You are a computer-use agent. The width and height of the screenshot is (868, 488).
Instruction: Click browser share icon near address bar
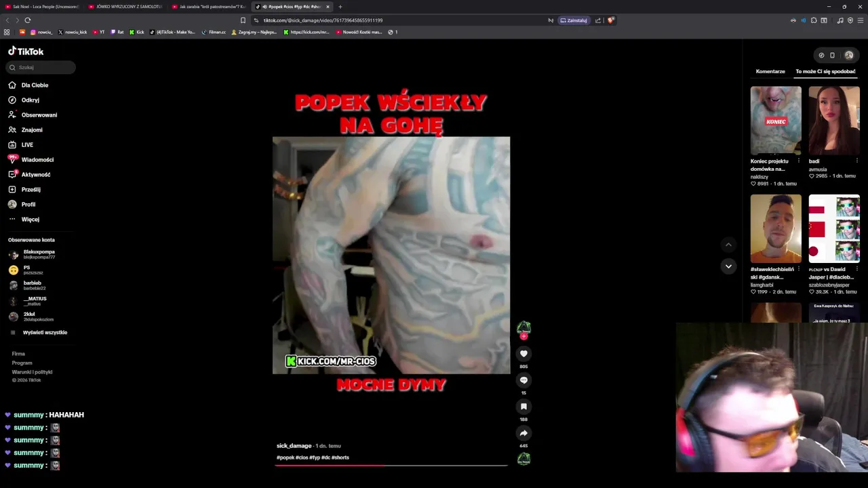[x=598, y=20]
